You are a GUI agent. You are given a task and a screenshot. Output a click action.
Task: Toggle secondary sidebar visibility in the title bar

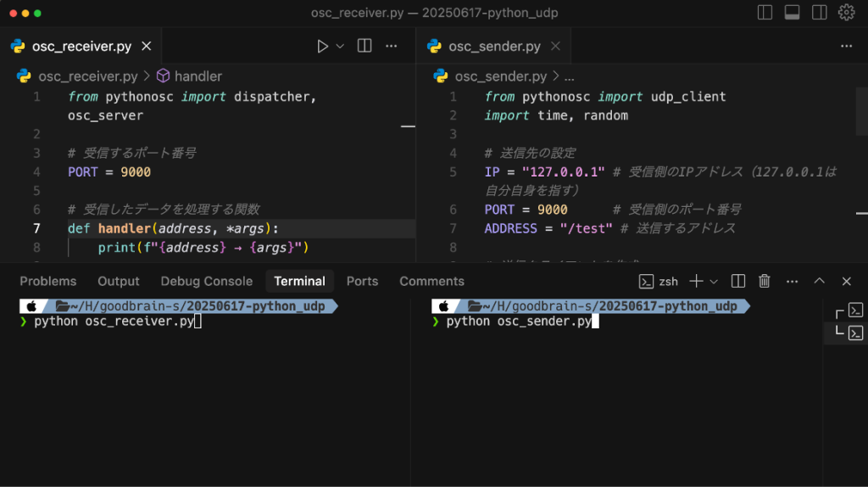click(x=819, y=13)
